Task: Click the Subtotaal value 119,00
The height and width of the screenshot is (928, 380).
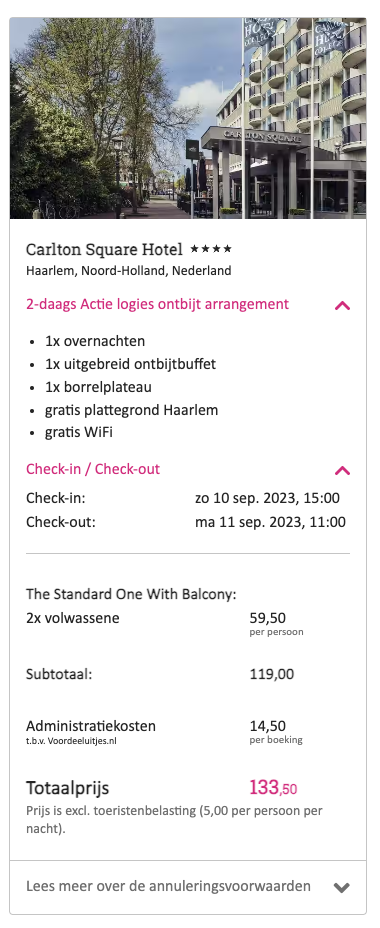Action: [x=272, y=674]
